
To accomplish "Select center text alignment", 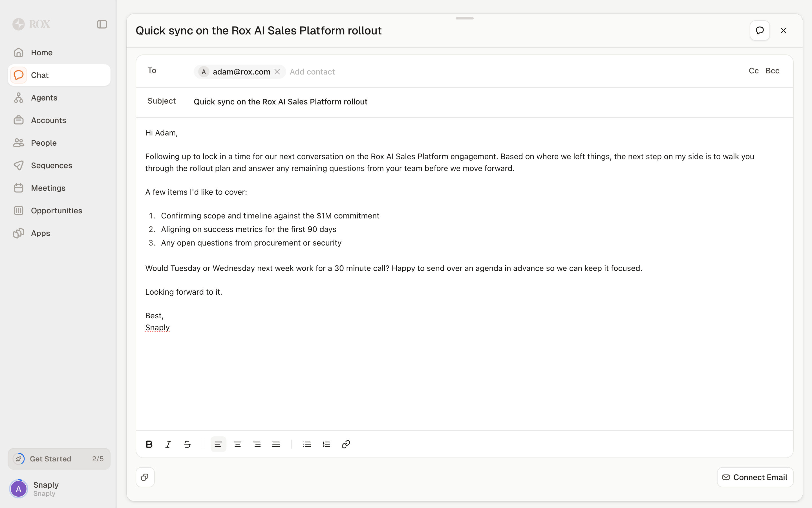I will coord(238,444).
